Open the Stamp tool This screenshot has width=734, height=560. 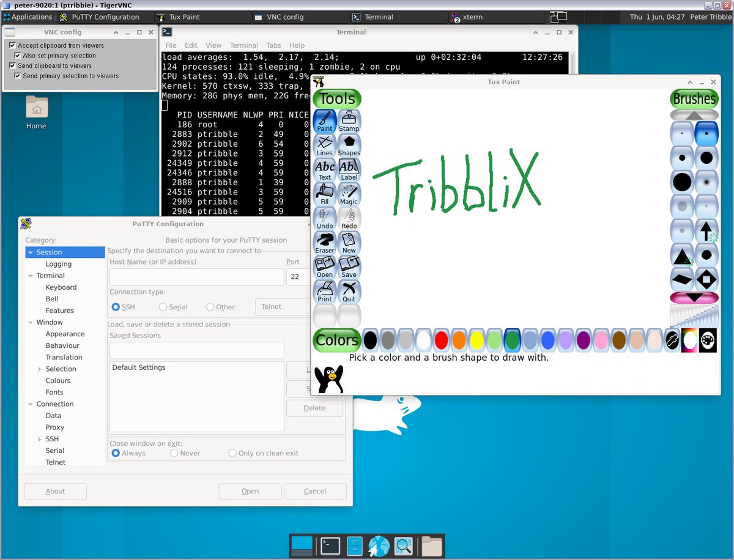pyautogui.click(x=349, y=121)
